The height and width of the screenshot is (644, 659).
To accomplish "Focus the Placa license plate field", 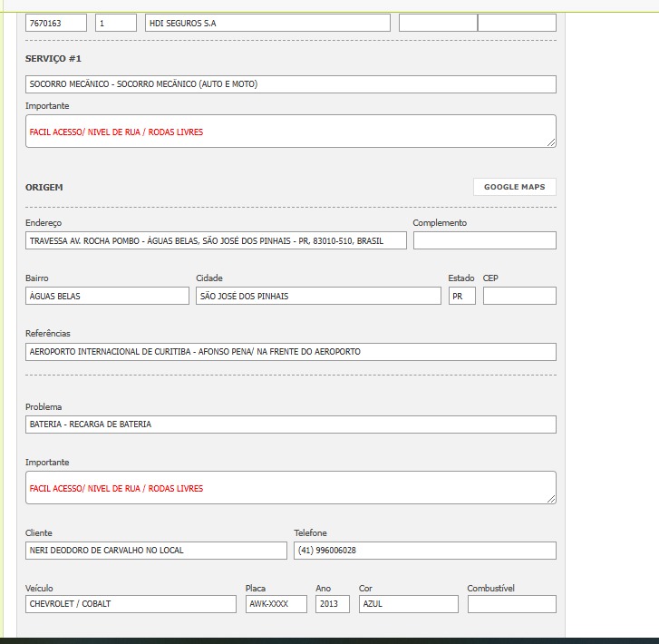I will [276, 604].
